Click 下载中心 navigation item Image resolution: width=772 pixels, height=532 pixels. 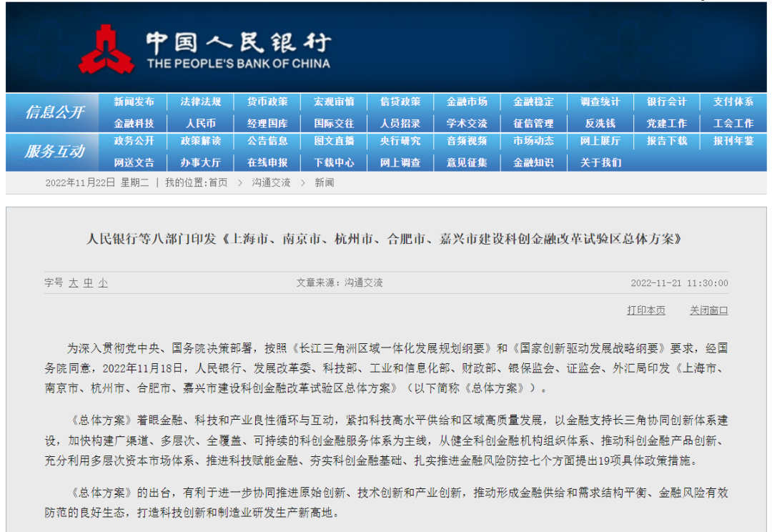[x=334, y=162]
